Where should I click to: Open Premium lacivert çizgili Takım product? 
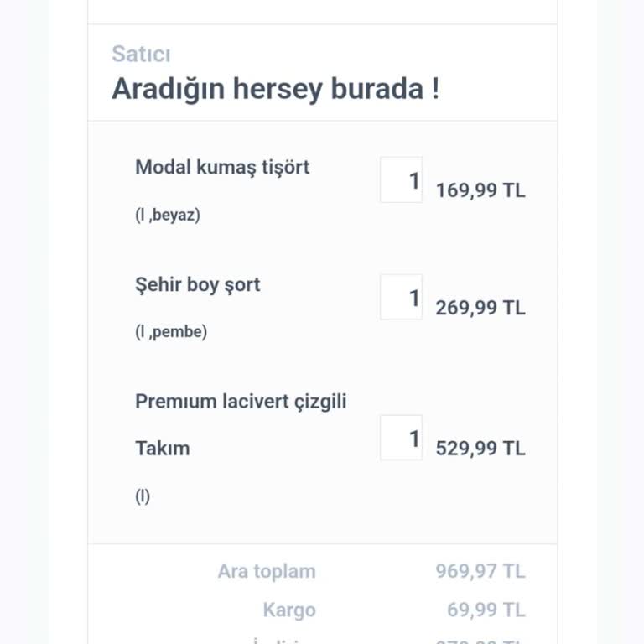click(x=241, y=402)
